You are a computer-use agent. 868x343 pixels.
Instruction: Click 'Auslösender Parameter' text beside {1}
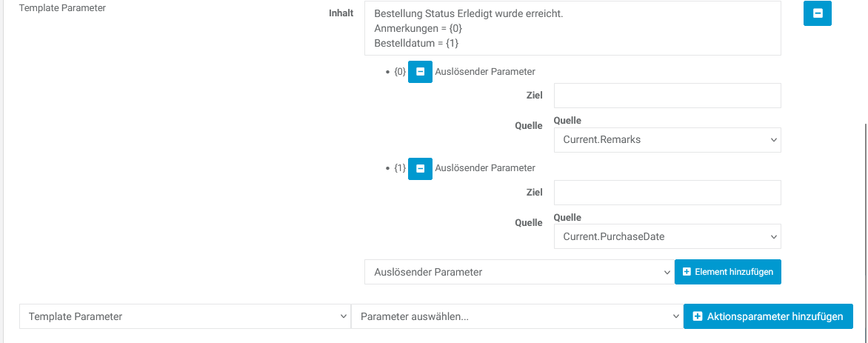click(485, 168)
